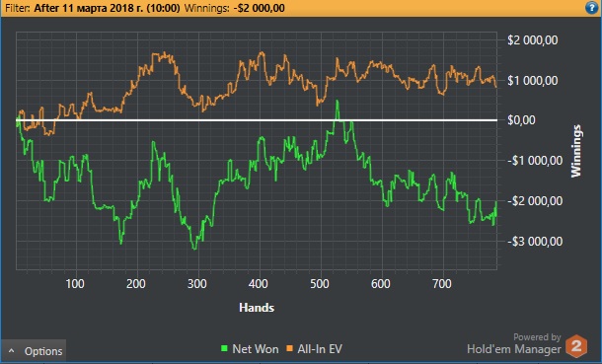Image resolution: width=602 pixels, height=364 pixels.
Task: Click the $1 000,00 y-axis label
Action: [533, 81]
